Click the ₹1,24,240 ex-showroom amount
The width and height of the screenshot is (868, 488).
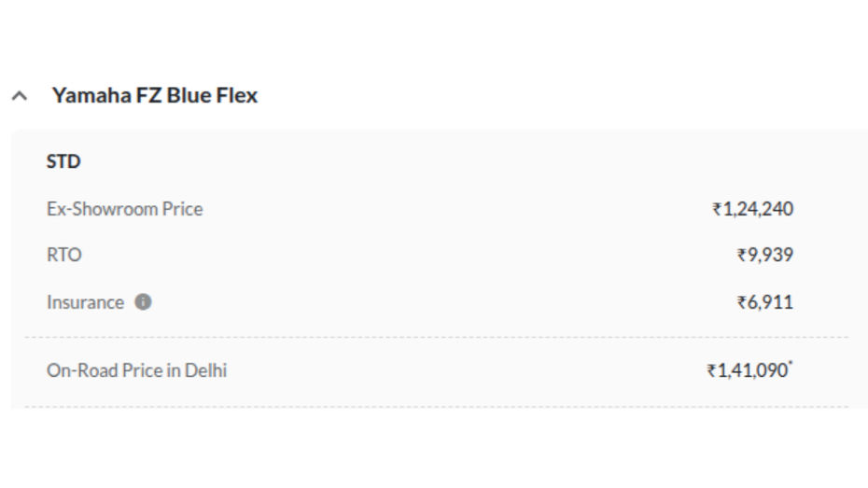click(x=752, y=209)
